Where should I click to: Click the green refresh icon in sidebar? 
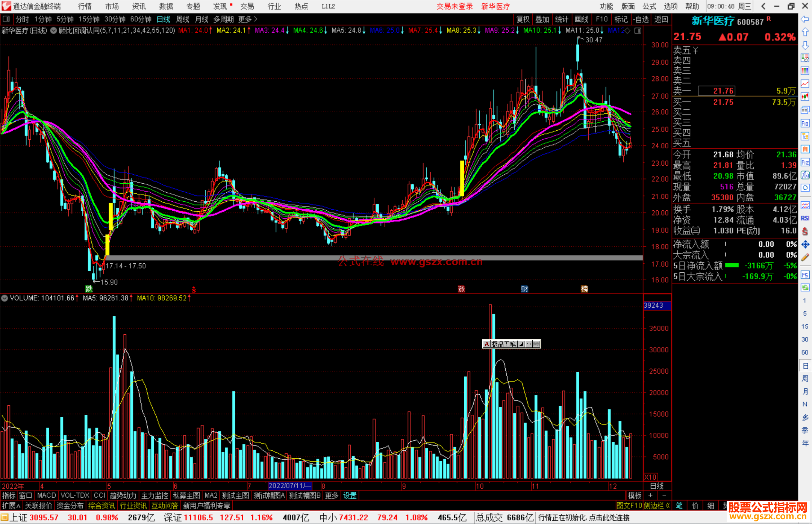805,288
